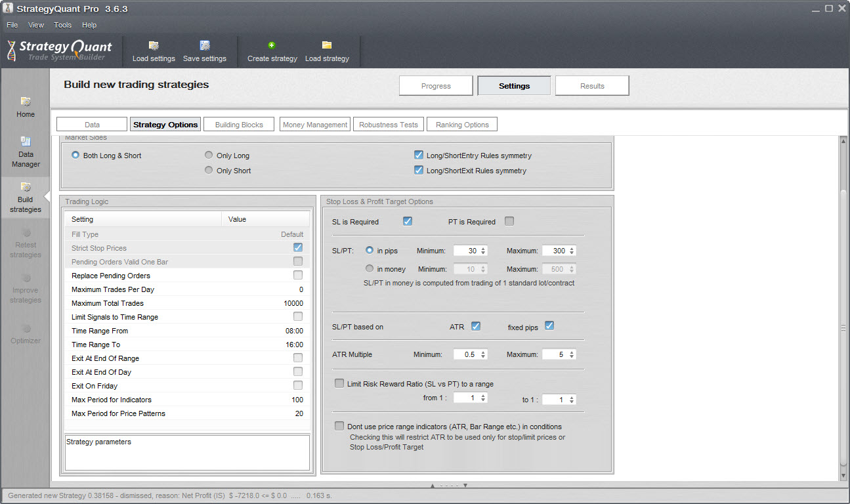
Task: Click the vertical scrollbar down arrow
Action: click(843, 475)
